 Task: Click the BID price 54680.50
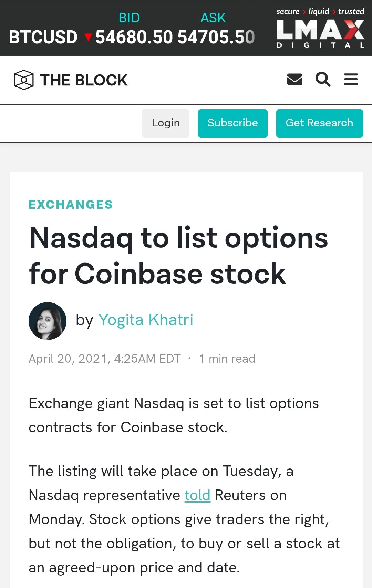(134, 37)
